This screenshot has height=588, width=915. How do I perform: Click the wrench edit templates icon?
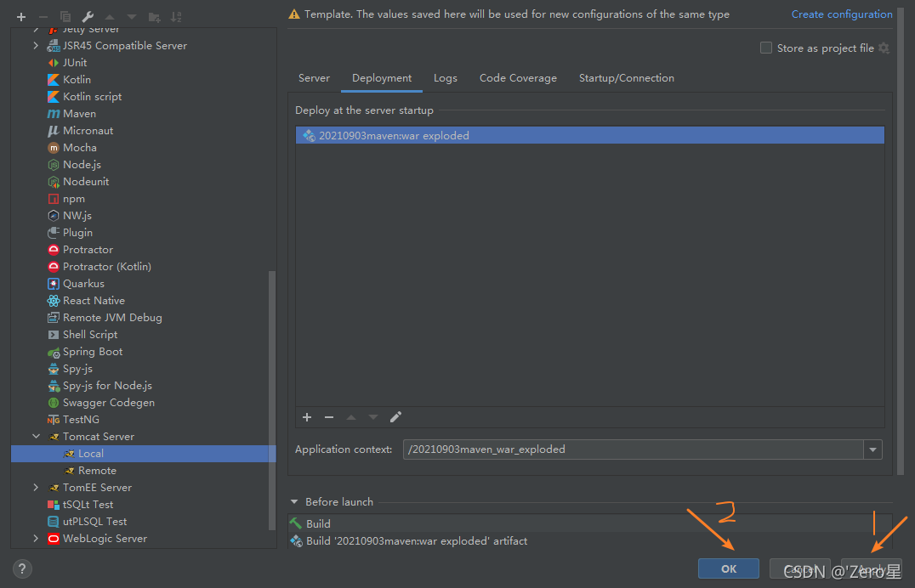(x=88, y=17)
